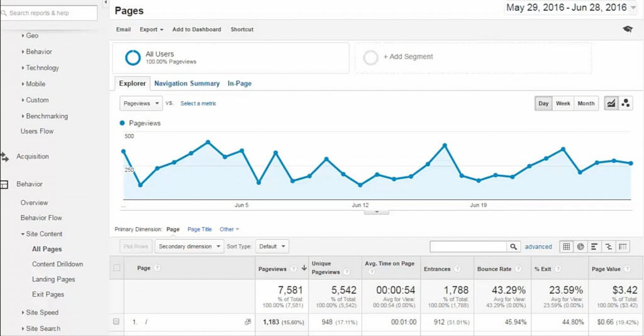Click the advanced filter link
The image size is (644, 336).
[x=538, y=247]
